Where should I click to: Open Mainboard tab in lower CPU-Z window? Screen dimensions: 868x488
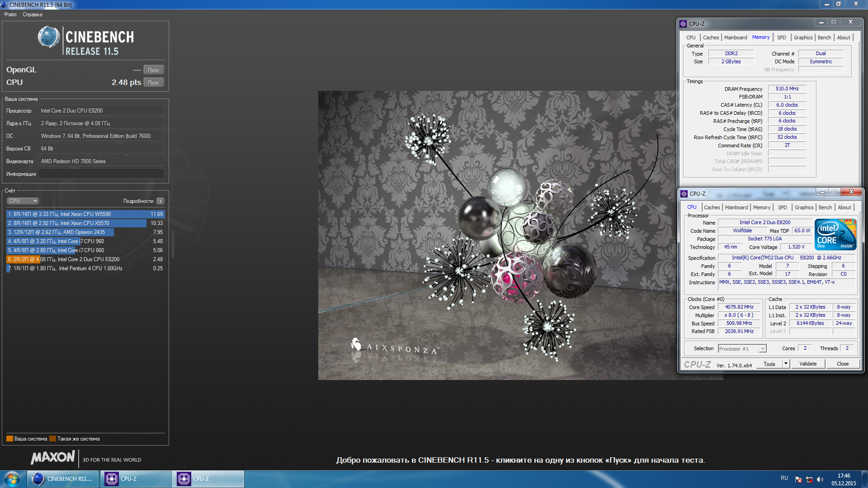point(736,207)
